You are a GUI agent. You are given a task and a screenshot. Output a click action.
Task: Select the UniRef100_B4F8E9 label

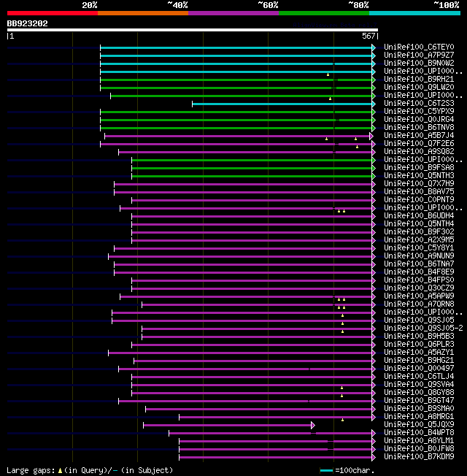pyautogui.click(x=419, y=272)
